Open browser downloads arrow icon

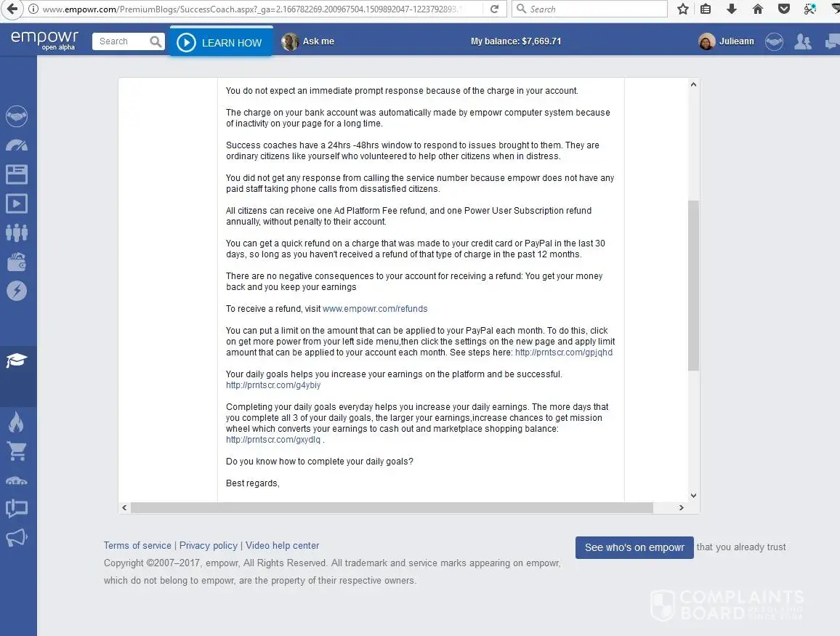(731, 9)
